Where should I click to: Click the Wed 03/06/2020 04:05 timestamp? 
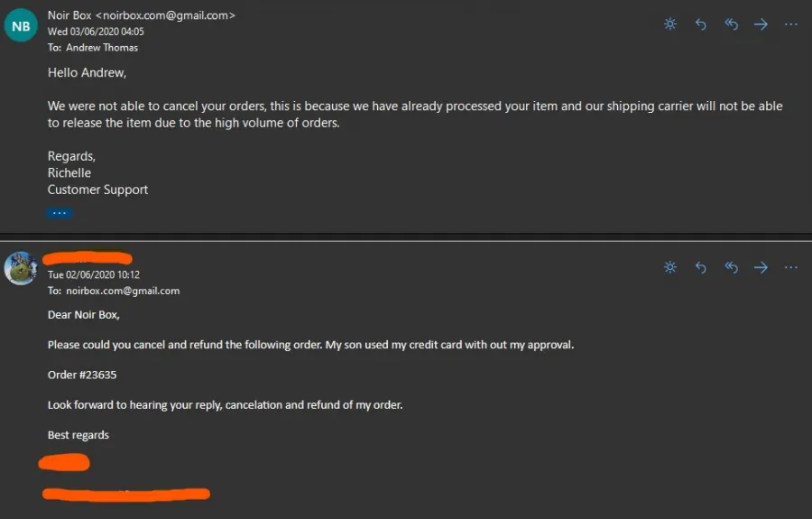[x=96, y=32]
